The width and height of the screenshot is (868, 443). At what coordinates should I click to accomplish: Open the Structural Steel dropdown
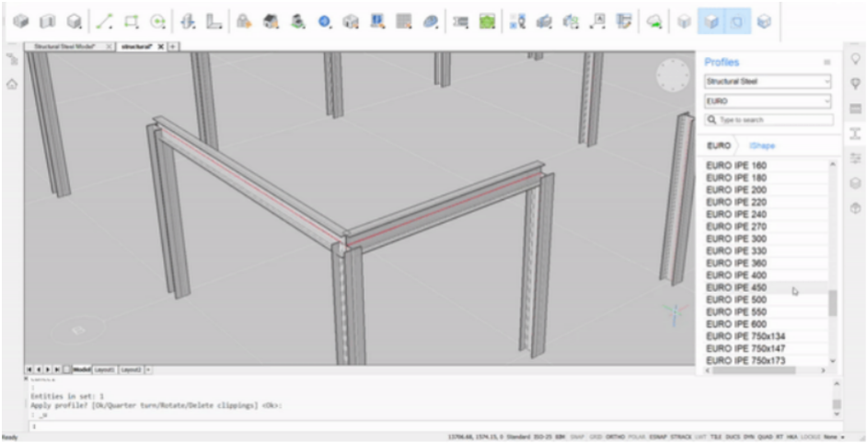click(x=768, y=82)
